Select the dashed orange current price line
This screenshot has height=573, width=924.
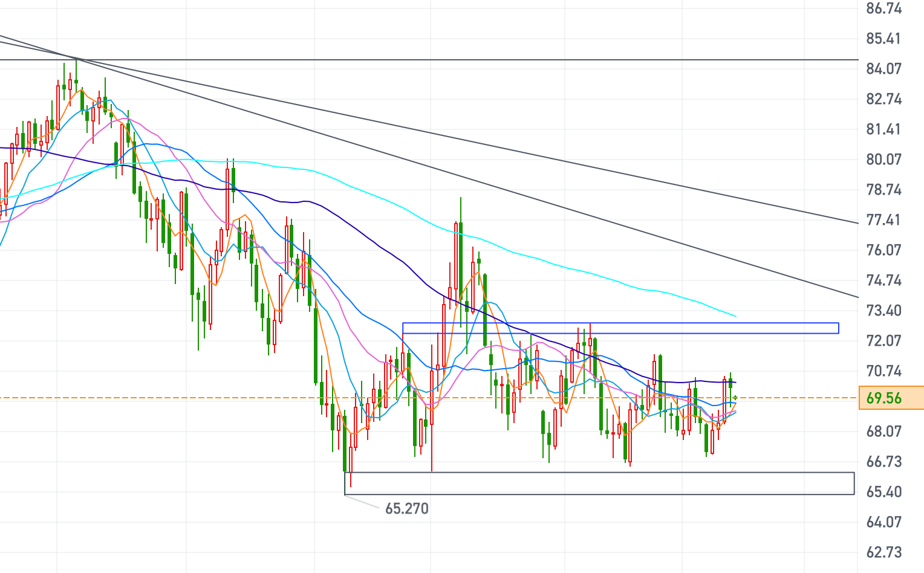181,398
